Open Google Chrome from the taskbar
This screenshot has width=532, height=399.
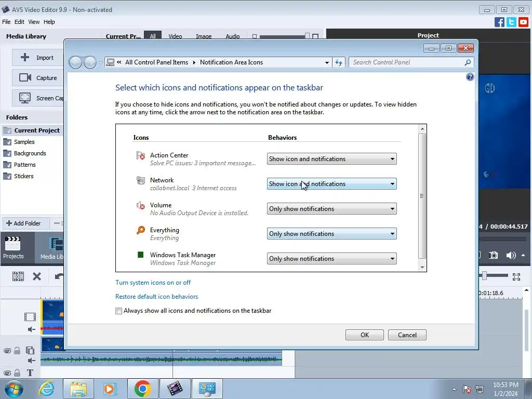click(x=142, y=389)
